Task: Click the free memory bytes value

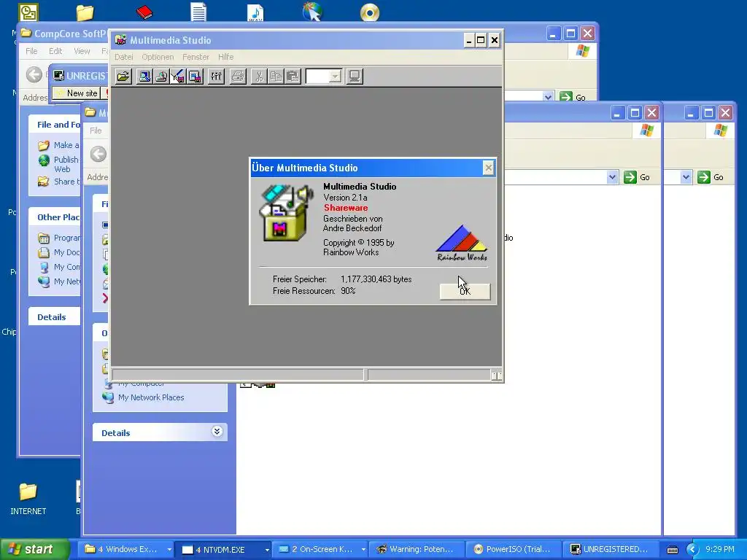Action: click(376, 279)
